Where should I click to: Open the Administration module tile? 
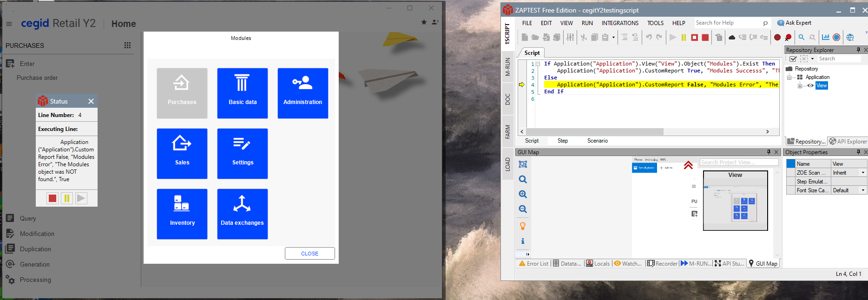[303, 93]
